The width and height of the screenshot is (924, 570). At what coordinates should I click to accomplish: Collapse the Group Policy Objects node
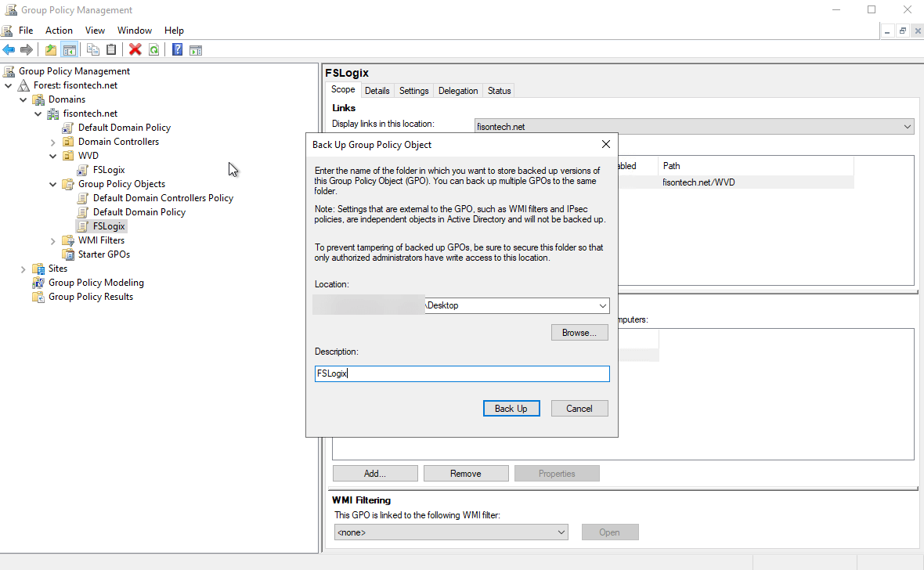[x=53, y=185]
